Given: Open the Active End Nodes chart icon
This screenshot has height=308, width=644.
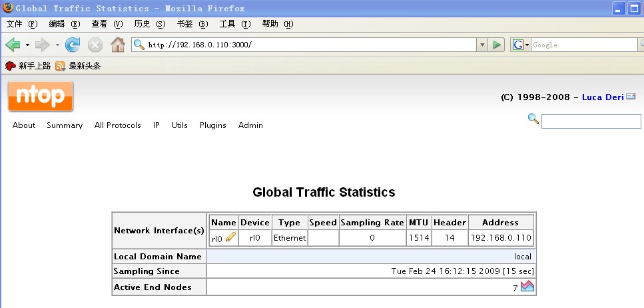Looking at the screenshot, I should [527, 286].
